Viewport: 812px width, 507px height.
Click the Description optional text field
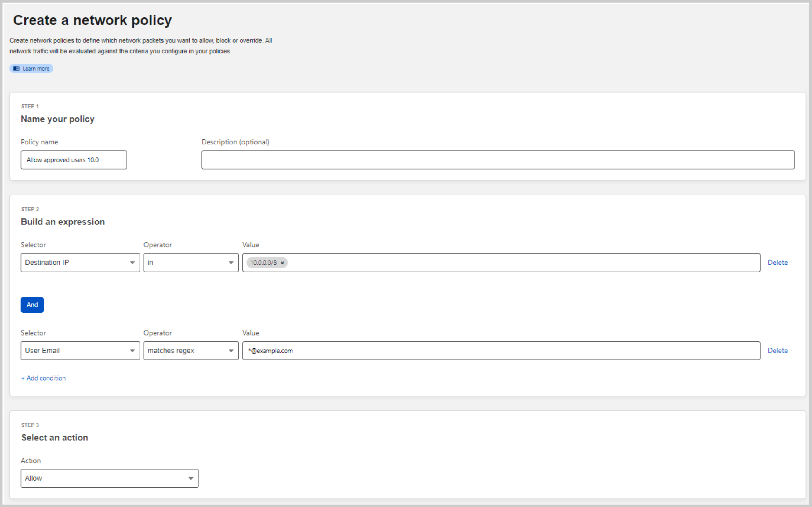point(498,160)
